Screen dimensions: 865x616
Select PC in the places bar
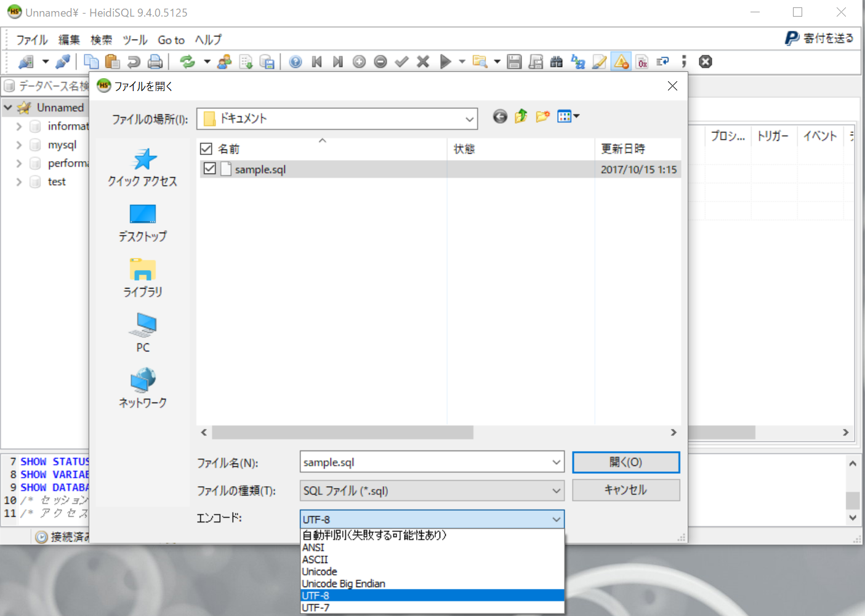pos(143,333)
